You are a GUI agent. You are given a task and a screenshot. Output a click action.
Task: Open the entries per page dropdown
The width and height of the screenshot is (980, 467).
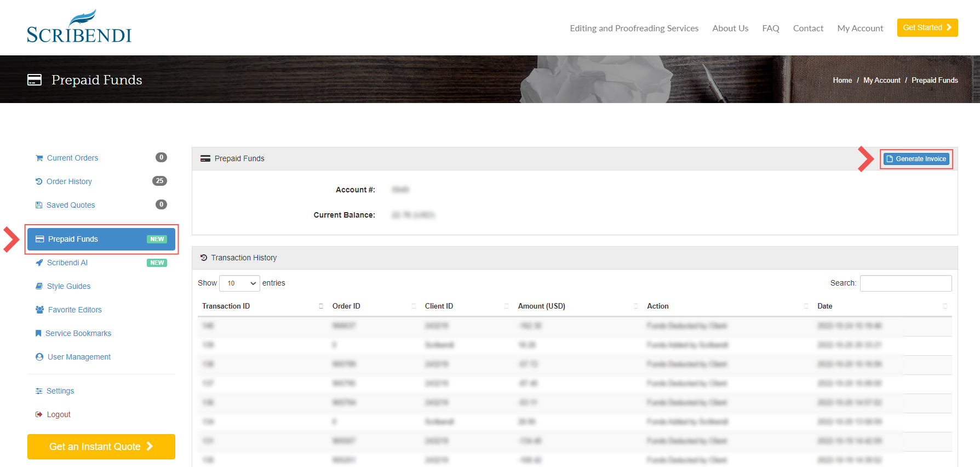pyautogui.click(x=239, y=283)
